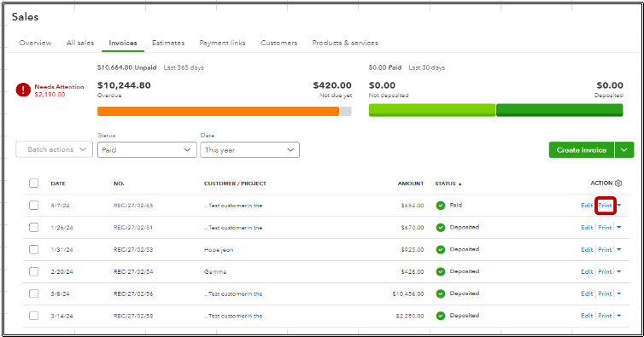Select checkbox for invoice dated 5/7/24
The height and width of the screenshot is (337, 644).
tap(33, 206)
